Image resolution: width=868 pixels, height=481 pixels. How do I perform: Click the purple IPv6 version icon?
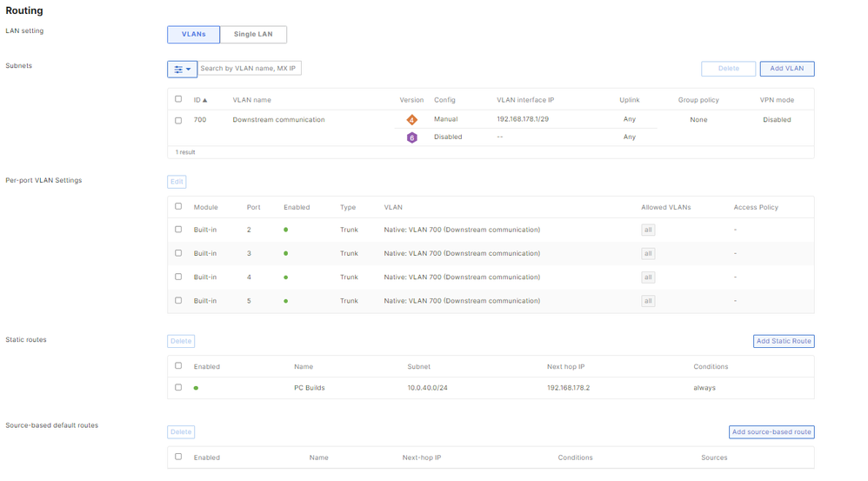[x=411, y=137]
